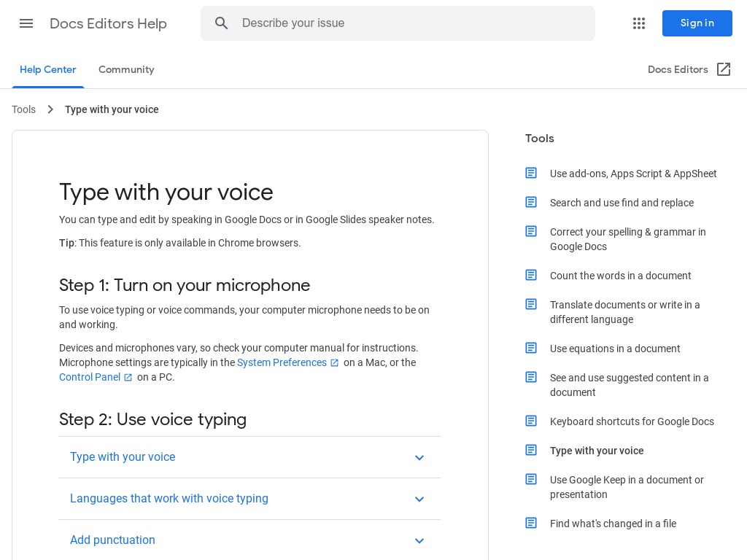Screen dimensions: 747x560
Task: Click the article icon beside Search and use find
Action: coord(531,202)
